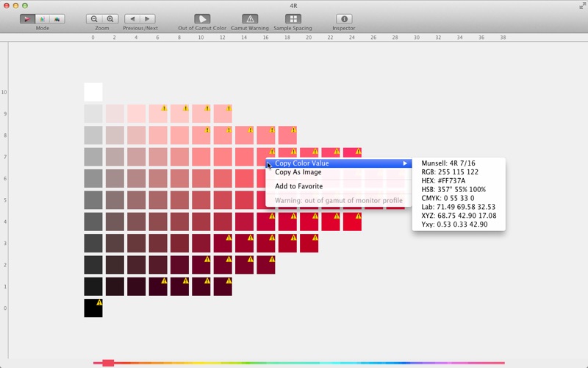The height and width of the screenshot is (368, 588).
Task: Select the swatch at value 7, chroma 12
Action: coord(223,157)
